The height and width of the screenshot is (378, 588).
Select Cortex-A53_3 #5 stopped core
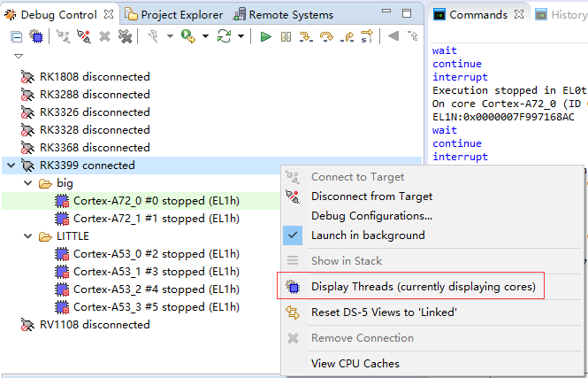click(157, 307)
